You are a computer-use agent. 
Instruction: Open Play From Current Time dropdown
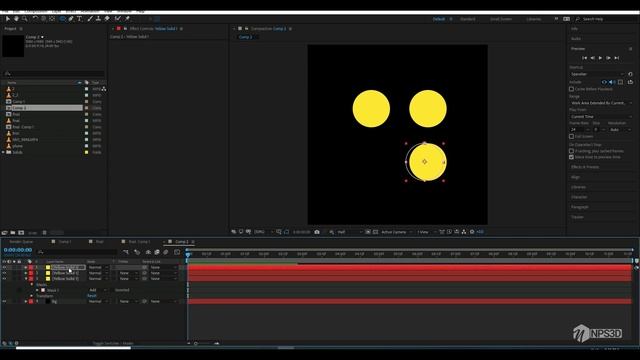[x=601, y=117]
